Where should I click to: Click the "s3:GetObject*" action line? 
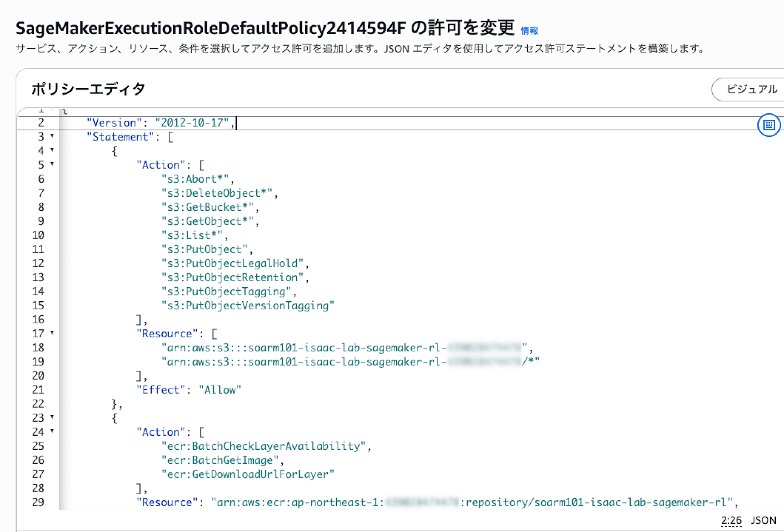click(210, 221)
